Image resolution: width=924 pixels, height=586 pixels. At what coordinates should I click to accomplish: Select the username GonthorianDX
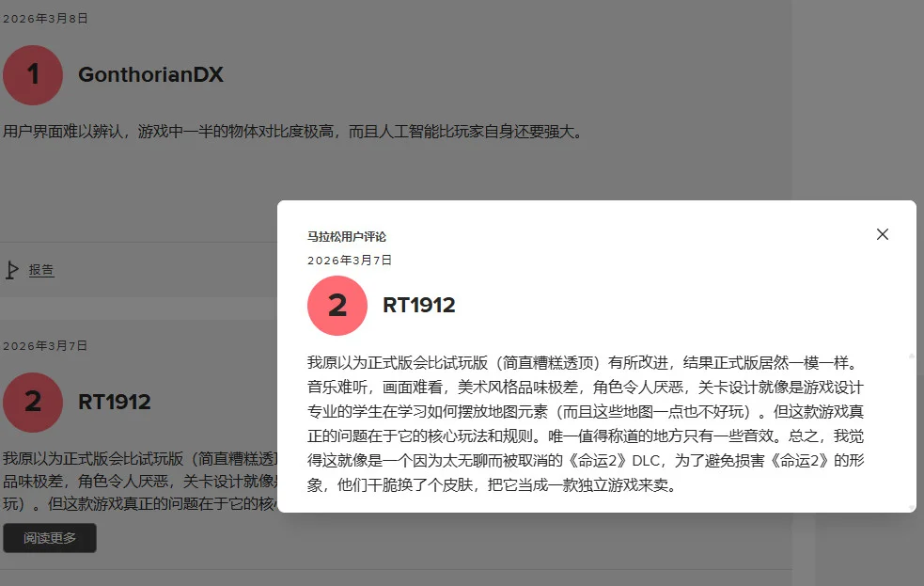[x=149, y=75]
